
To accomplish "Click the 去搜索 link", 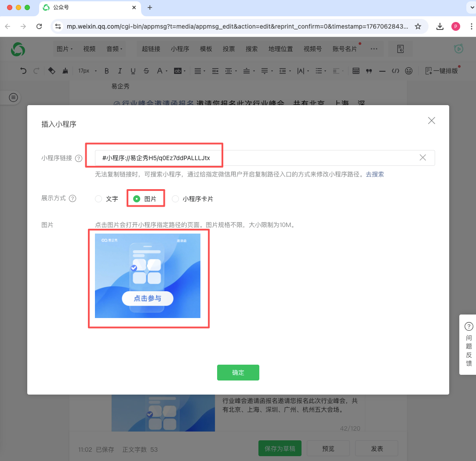I will pos(375,174).
